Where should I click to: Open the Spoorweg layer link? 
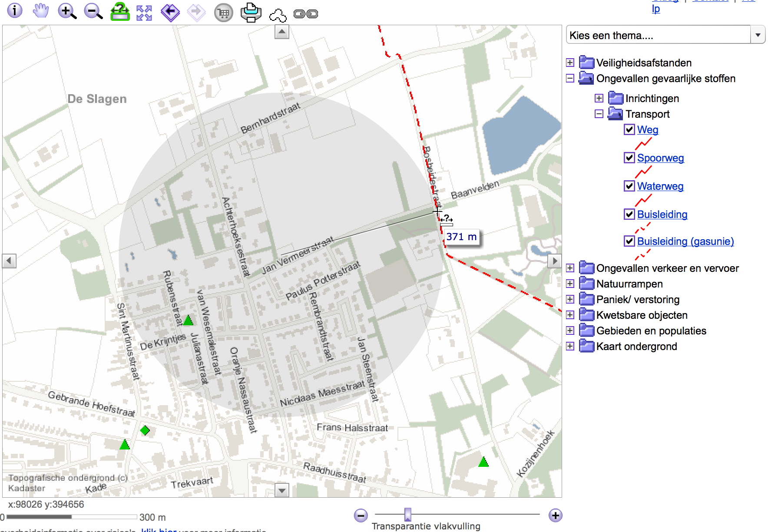click(x=661, y=158)
